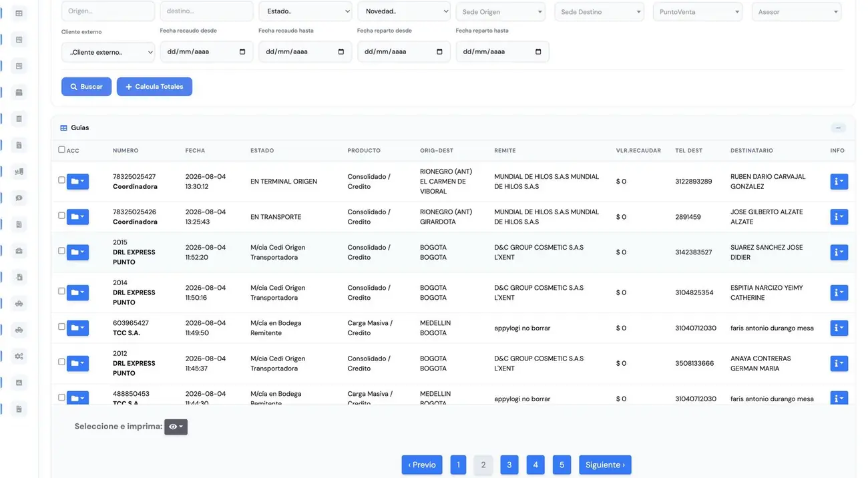Image resolution: width=868 pixels, height=478 pixels.
Task: Check the box for guide 2015
Action: coord(61,251)
